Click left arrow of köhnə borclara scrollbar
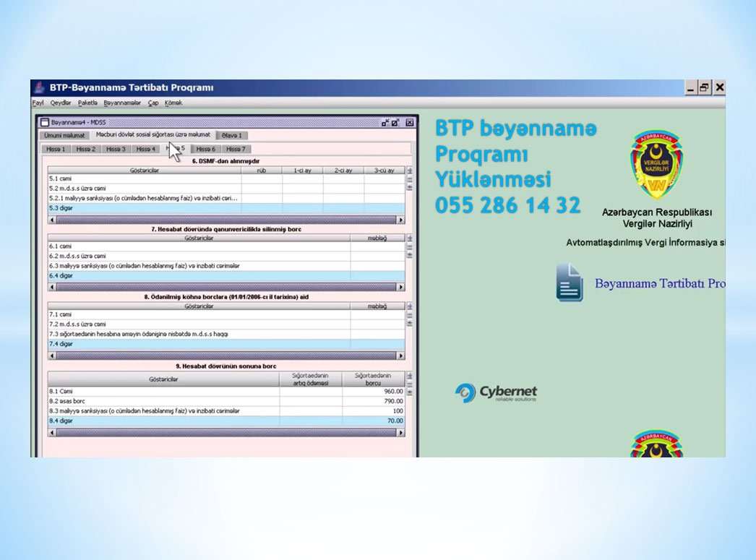 [x=52, y=356]
